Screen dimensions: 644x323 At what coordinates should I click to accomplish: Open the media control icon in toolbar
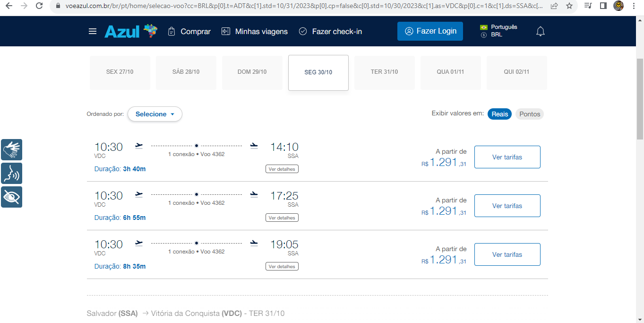[588, 6]
